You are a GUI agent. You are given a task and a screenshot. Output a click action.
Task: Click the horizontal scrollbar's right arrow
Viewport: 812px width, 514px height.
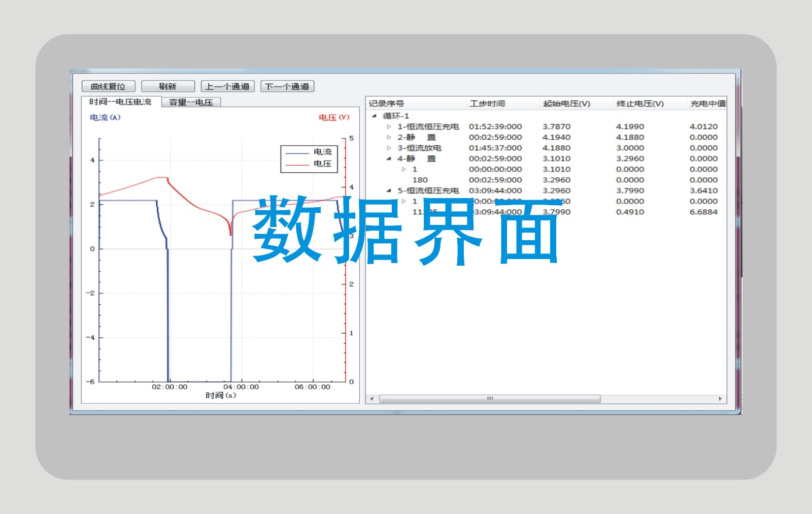[x=720, y=399]
